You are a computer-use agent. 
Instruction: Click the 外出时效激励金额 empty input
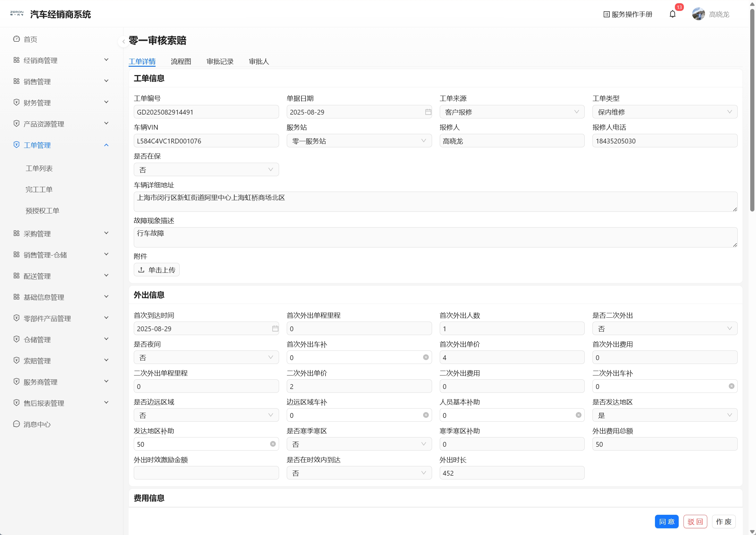tap(206, 473)
